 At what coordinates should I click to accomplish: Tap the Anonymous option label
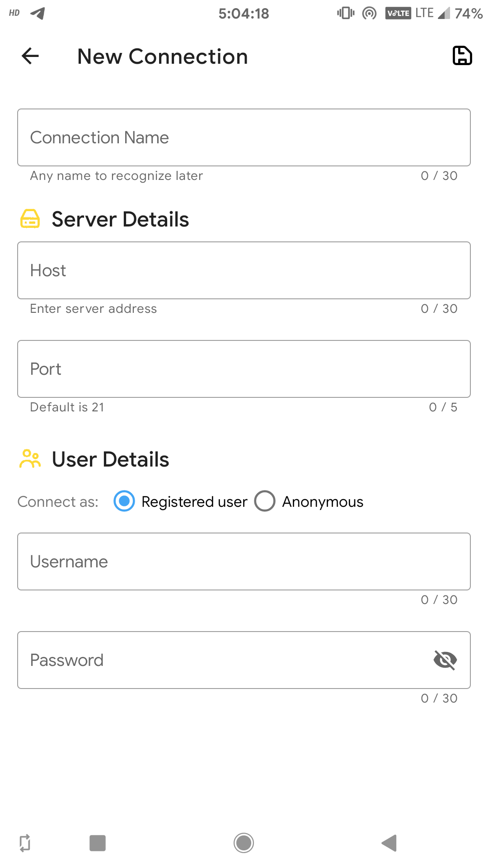pyautogui.click(x=323, y=502)
